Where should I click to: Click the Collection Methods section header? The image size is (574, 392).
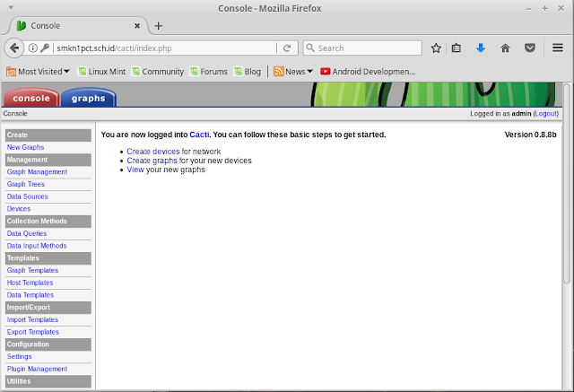point(48,221)
